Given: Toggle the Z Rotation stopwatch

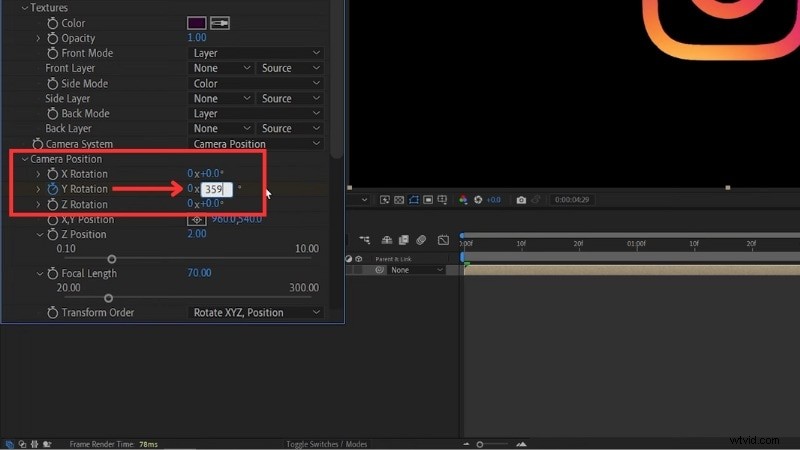Looking at the screenshot, I should (x=52, y=204).
